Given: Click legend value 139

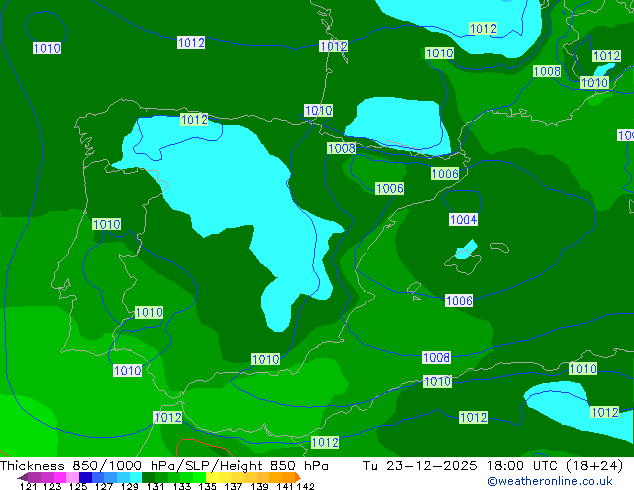Looking at the screenshot, I should [259, 486].
